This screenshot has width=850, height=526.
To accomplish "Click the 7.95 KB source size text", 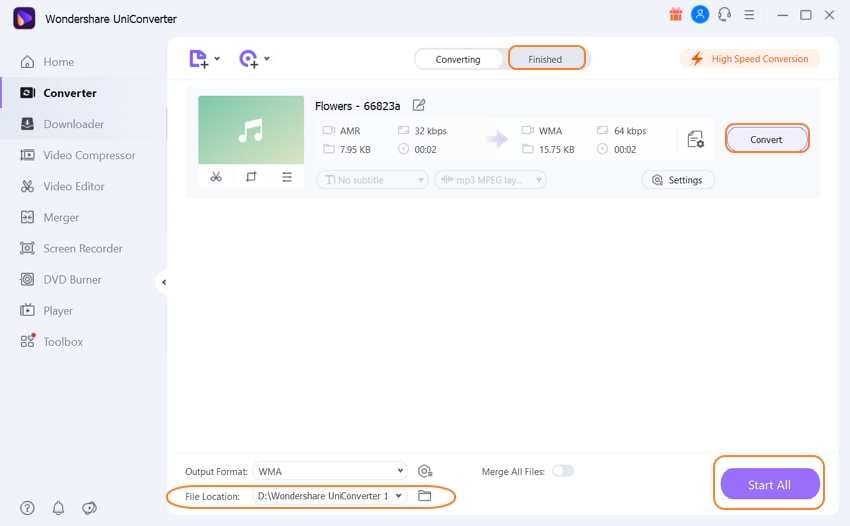I will tap(355, 149).
